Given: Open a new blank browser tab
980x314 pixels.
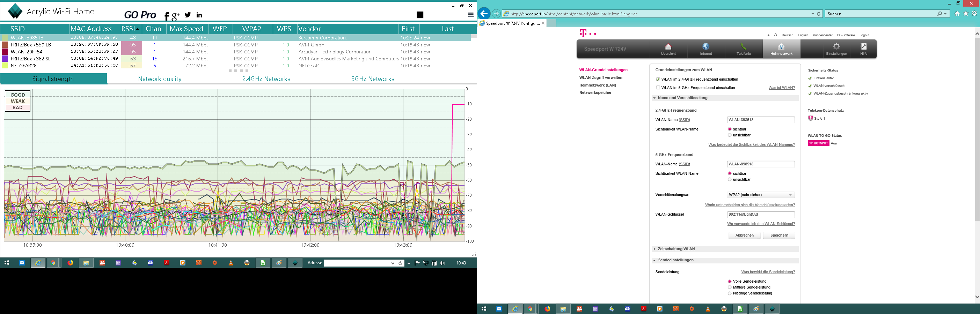Looking at the screenshot, I should coord(551,23).
